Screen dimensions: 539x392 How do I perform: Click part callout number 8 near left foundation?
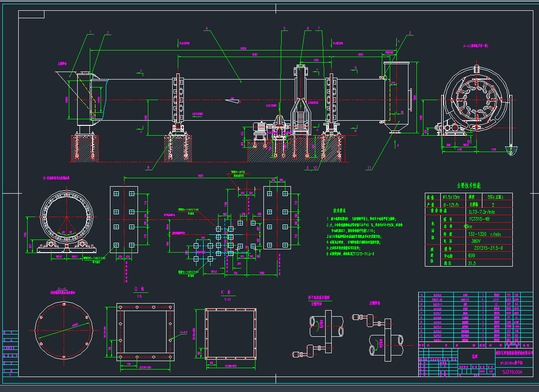tap(149, 167)
